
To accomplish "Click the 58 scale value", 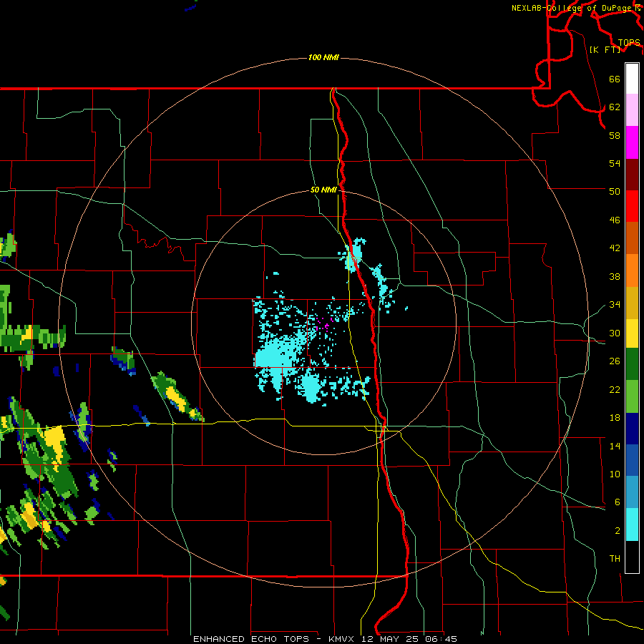I will click(x=615, y=135).
